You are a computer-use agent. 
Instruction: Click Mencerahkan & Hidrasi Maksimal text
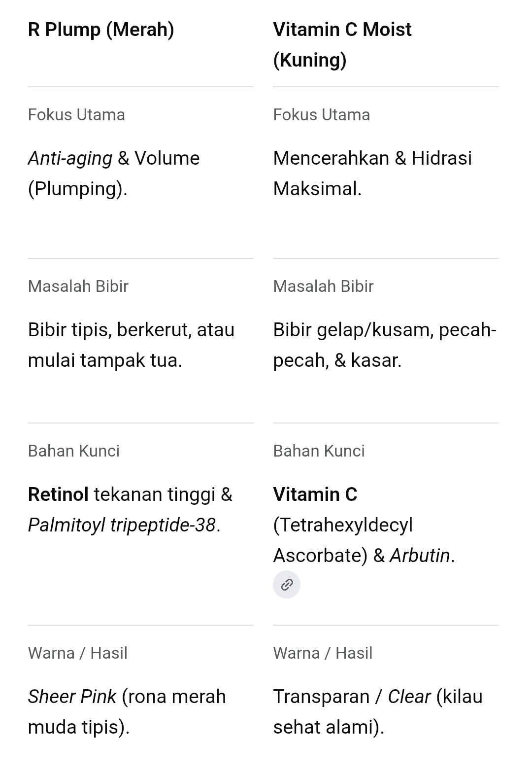click(372, 174)
